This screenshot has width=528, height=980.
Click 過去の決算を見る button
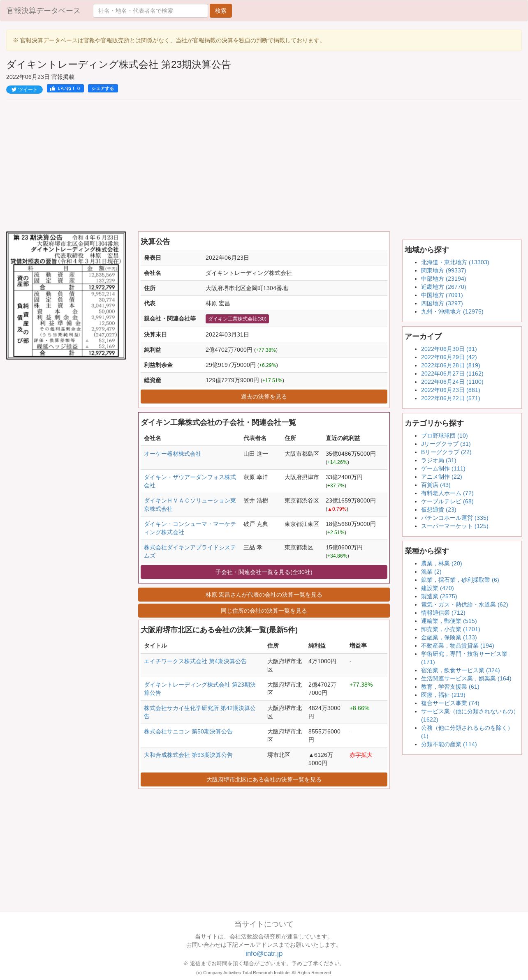tap(264, 397)
